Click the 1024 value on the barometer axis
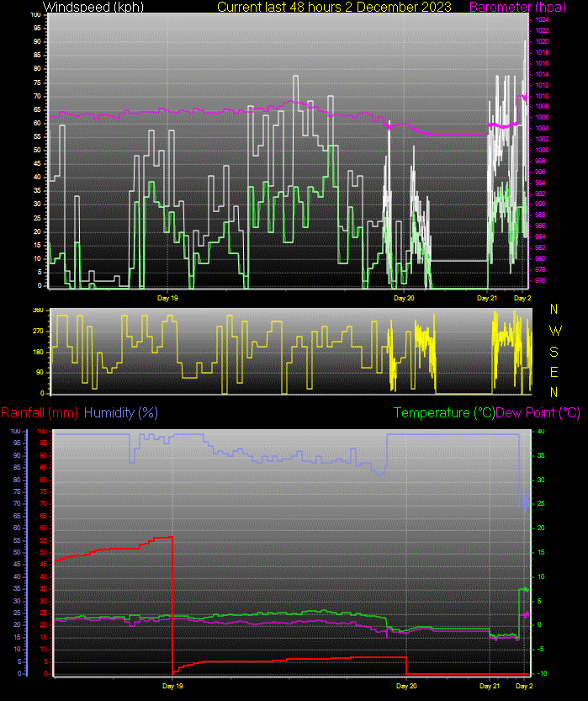 542,19
